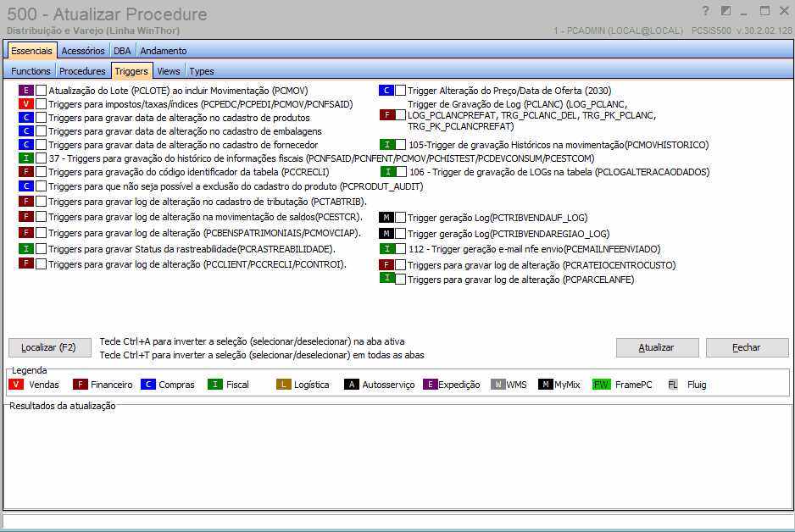
Task: Tick trigger 106 gravação de LOGs checkbox
Action: [401, 172]
